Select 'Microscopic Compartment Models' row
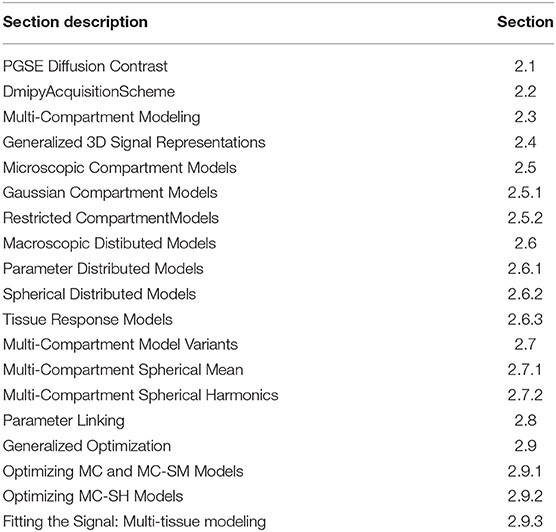The height and width of the screenshot is (532, 556). [x=278, y=167]
